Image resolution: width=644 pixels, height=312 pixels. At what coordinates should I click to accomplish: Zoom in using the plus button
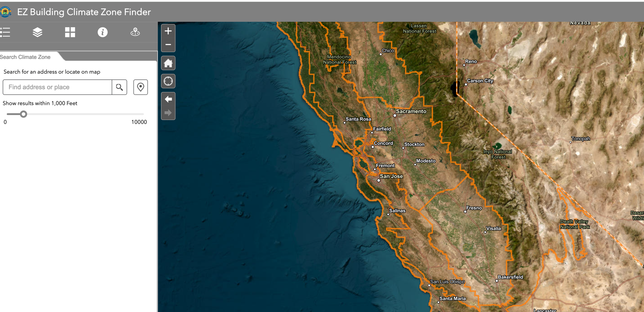click(x=168, y=31)
